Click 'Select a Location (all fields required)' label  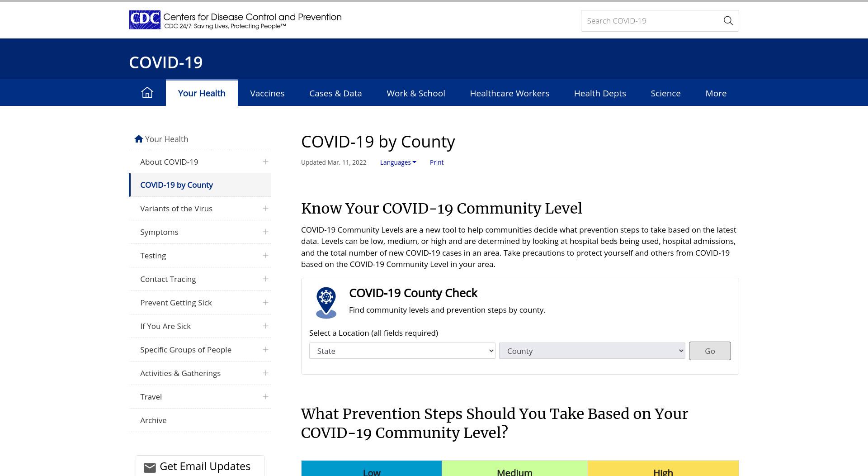tap(373, 333)
